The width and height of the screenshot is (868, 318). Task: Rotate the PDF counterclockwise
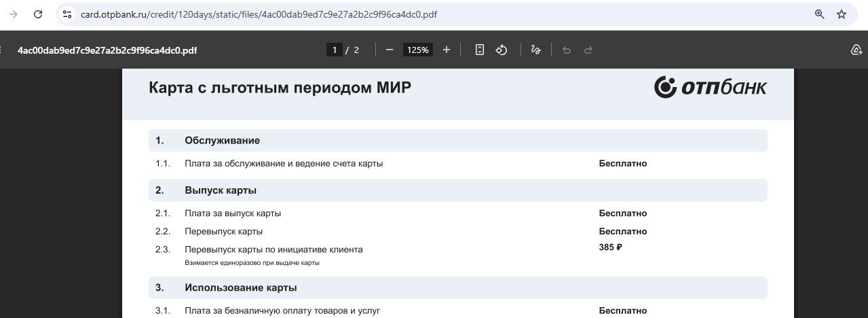tap(502, 50)
